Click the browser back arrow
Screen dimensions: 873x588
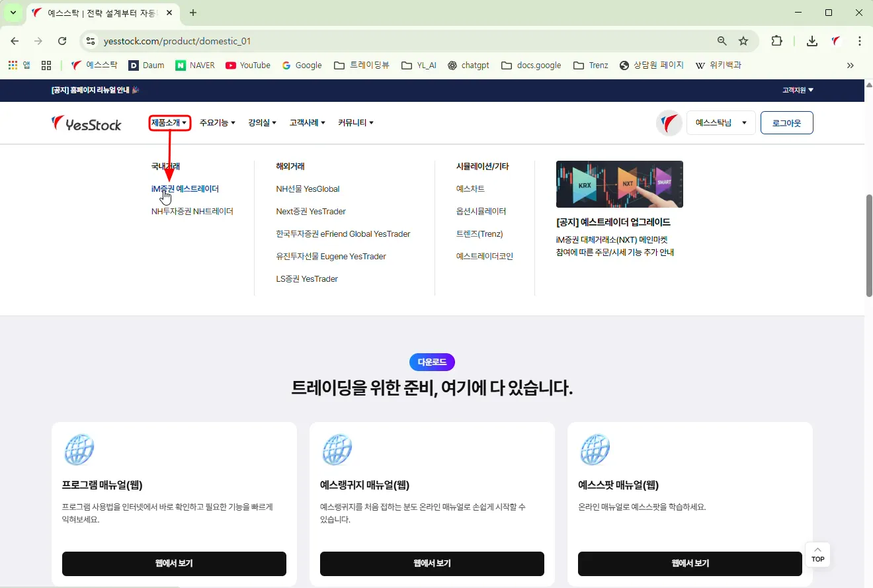click(x=15, y=41)
